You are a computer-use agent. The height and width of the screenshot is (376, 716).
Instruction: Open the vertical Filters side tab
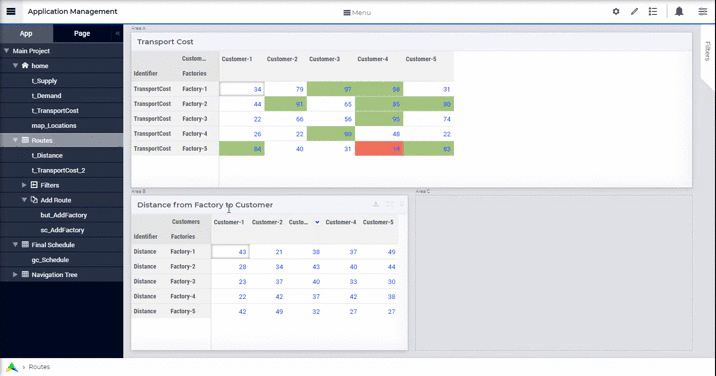[x=707, y=51]
